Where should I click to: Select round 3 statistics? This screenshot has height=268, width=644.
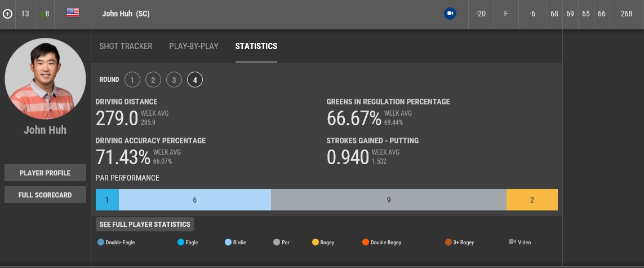174,80
